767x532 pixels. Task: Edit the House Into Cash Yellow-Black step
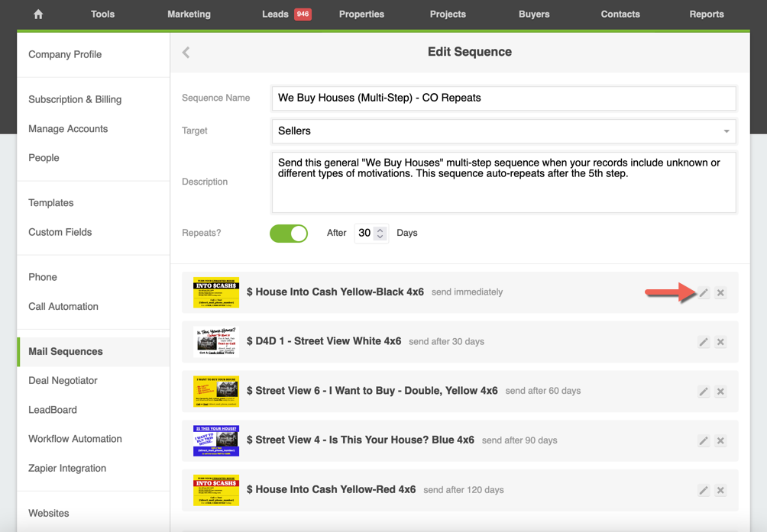(704, 293)
